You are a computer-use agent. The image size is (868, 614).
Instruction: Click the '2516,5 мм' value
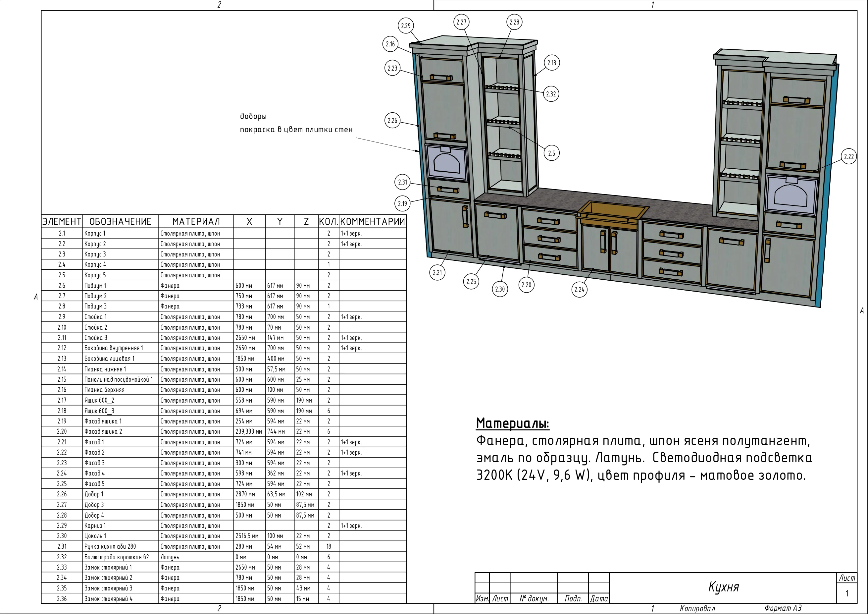point(247,536)
